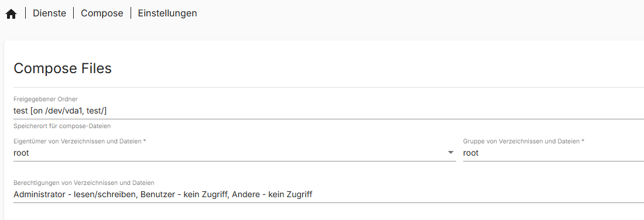Click the Compose Files heading
This screenshot has width=644, height=220.
point(63,68)
